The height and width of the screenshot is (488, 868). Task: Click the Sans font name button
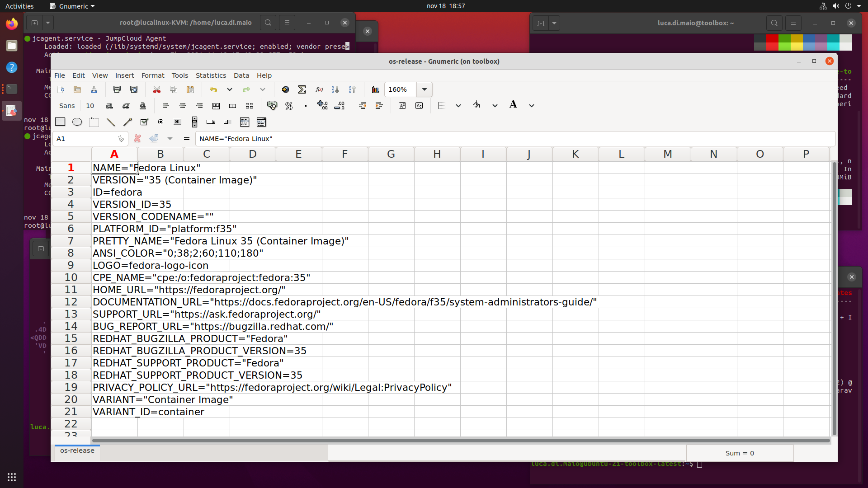tap(67, 106)
